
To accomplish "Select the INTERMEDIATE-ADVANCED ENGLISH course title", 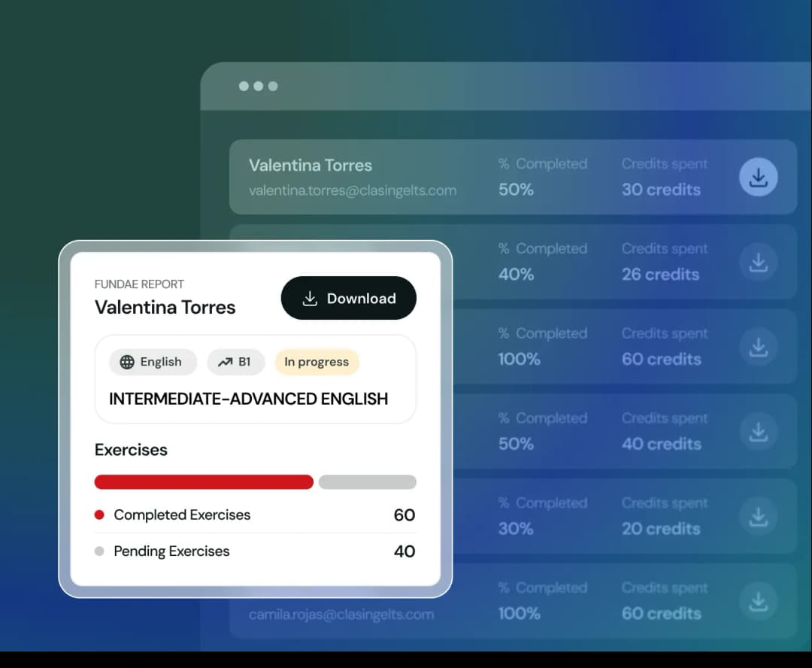I will point(248,399).
